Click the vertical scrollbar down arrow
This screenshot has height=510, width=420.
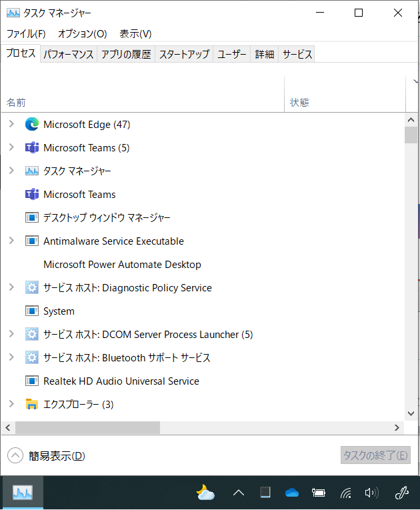tap(411, 413)
